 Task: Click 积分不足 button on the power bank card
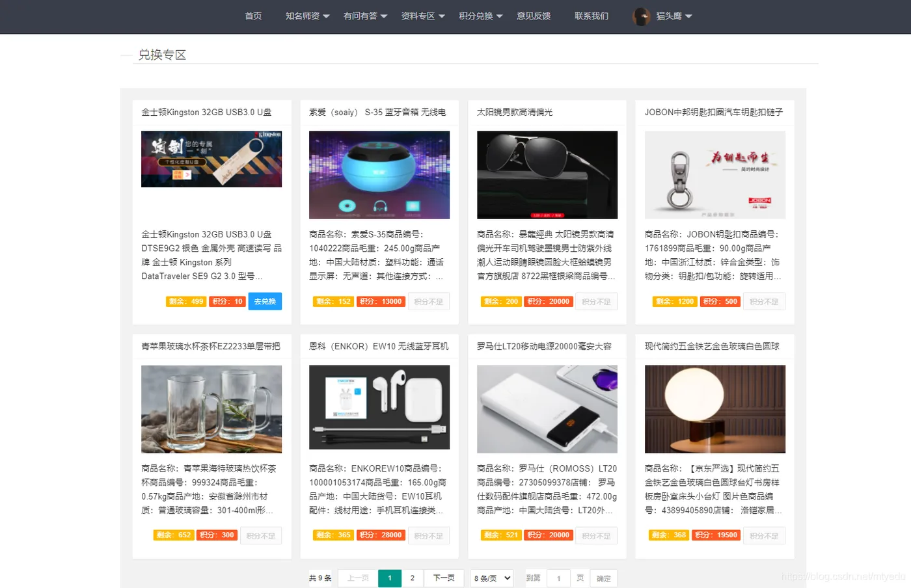tap(597, 536)
